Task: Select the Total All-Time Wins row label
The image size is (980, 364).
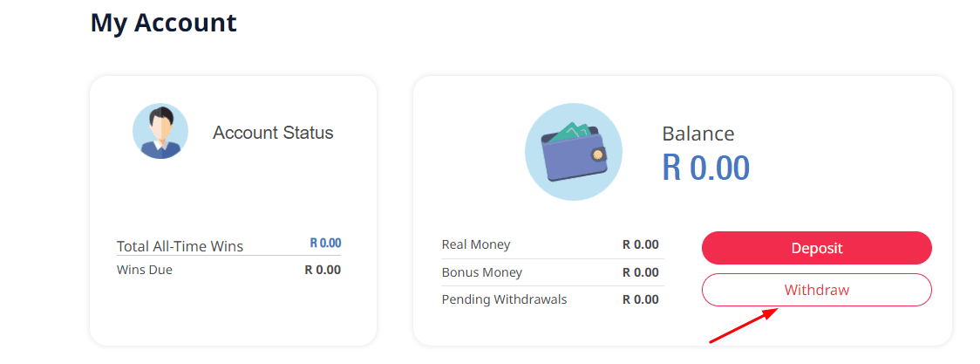Action: pyautogui.click(x=180, y=246)
